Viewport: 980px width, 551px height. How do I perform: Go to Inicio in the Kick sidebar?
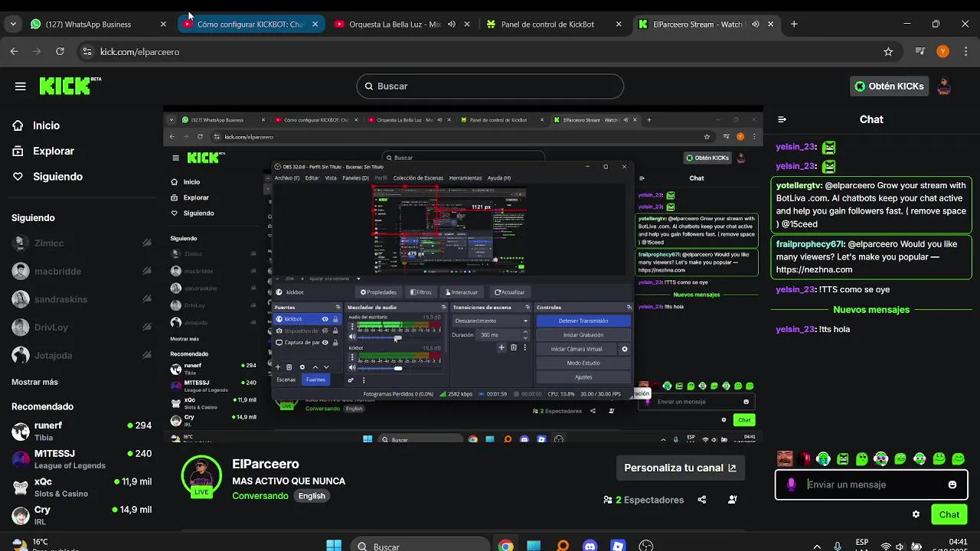(x=46, y=126)
